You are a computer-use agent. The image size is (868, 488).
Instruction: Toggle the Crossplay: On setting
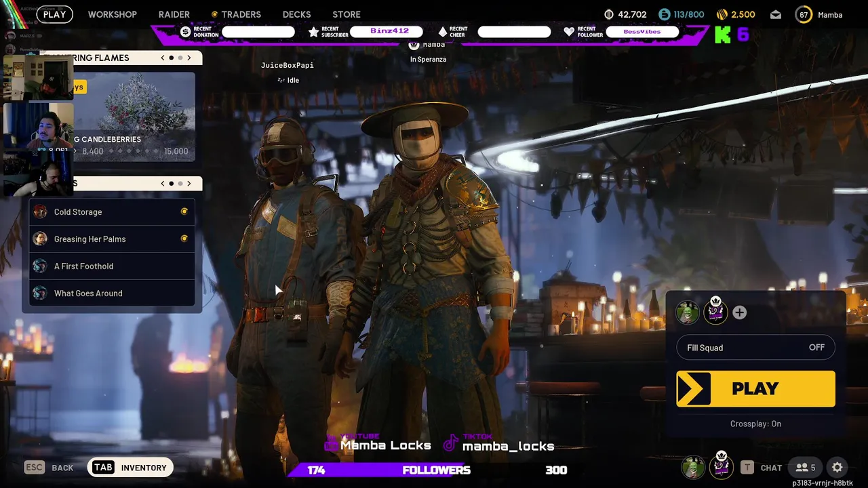pos(755,424)
